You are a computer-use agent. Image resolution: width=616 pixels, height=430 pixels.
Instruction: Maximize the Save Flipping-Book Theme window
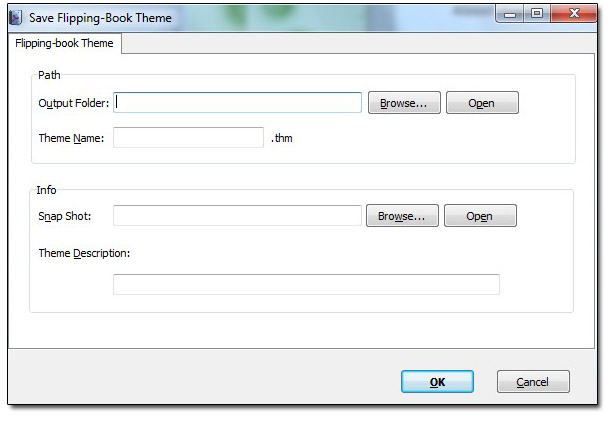point(537,14)
